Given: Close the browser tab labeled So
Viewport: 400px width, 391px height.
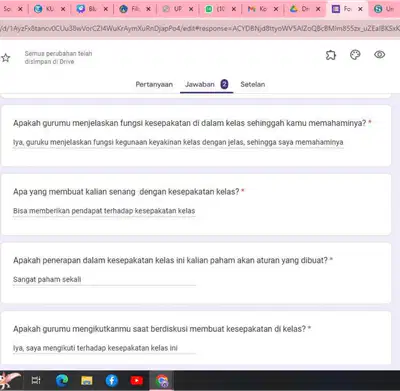Looking at the screenshot, I should click(x=20, y=9).
